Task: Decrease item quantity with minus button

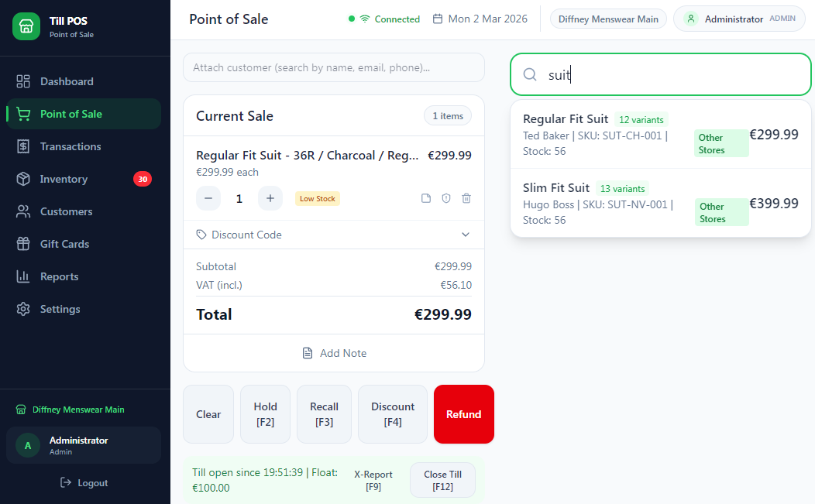Action: (208, 199)
